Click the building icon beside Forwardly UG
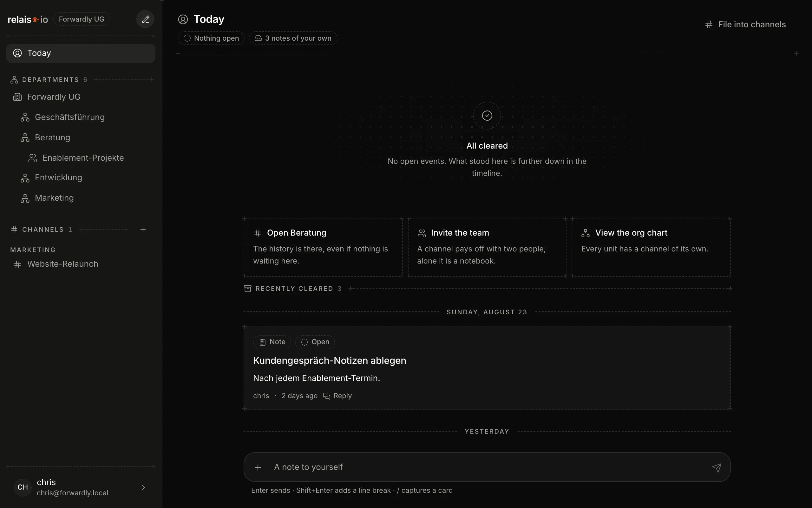 17,97
